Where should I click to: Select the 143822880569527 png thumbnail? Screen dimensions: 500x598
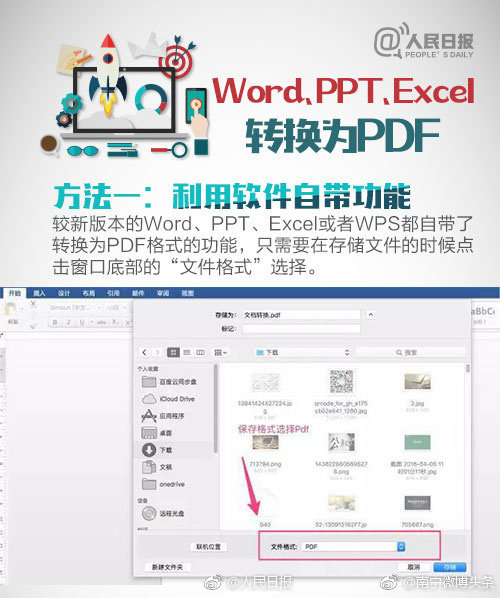(341, 442)
